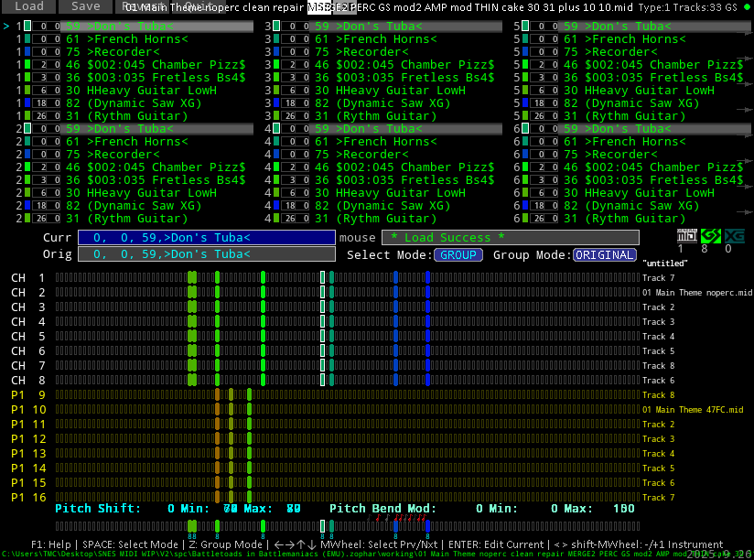Select the P1 10 channel row label
Screen dimensions: 754x560
[27, 410]
